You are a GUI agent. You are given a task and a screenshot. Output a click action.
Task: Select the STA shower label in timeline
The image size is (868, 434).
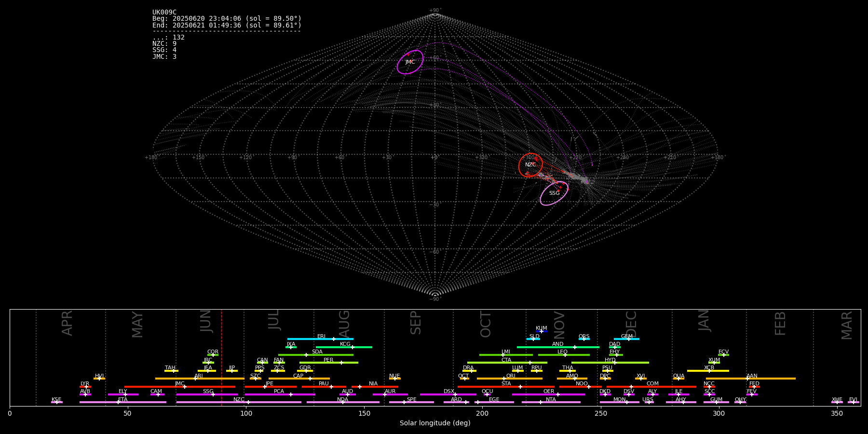coord(506,384)
